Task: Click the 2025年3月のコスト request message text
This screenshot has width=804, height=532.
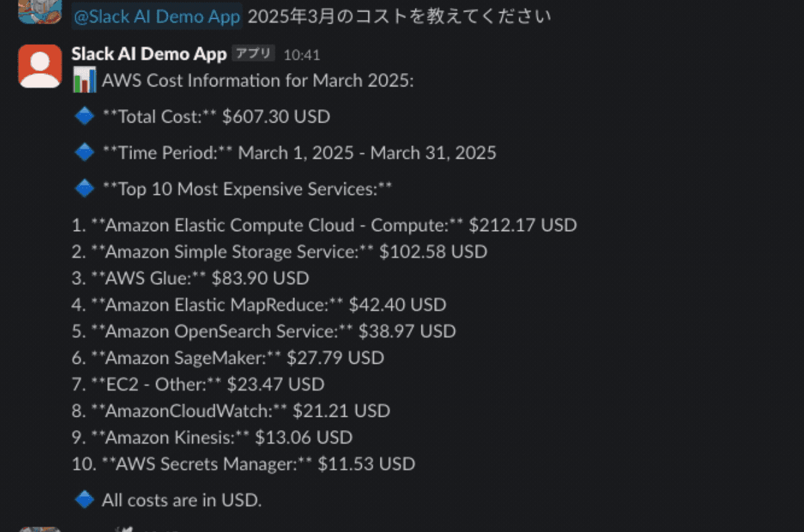Action: tap(400, 16)
